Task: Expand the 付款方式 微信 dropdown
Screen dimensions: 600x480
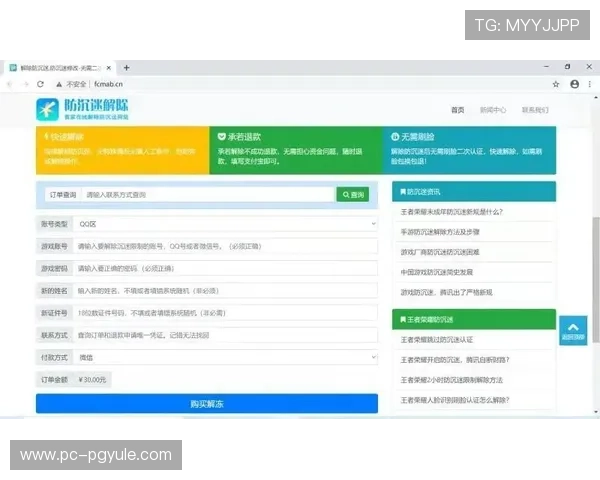Action: [x=226, y=358]
